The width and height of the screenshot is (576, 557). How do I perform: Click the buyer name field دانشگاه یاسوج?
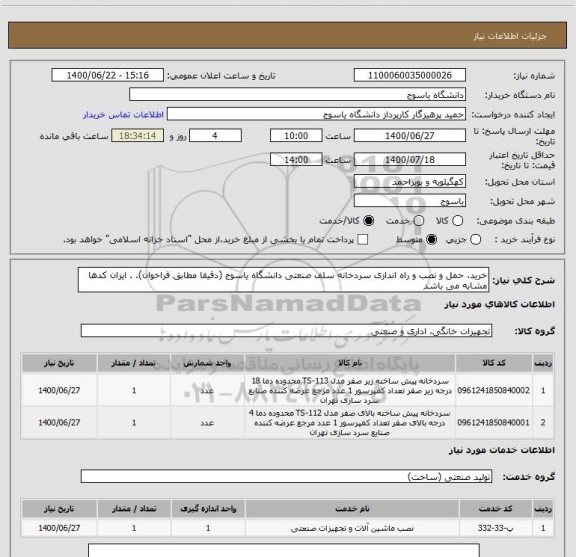click(x=298, y=95)
